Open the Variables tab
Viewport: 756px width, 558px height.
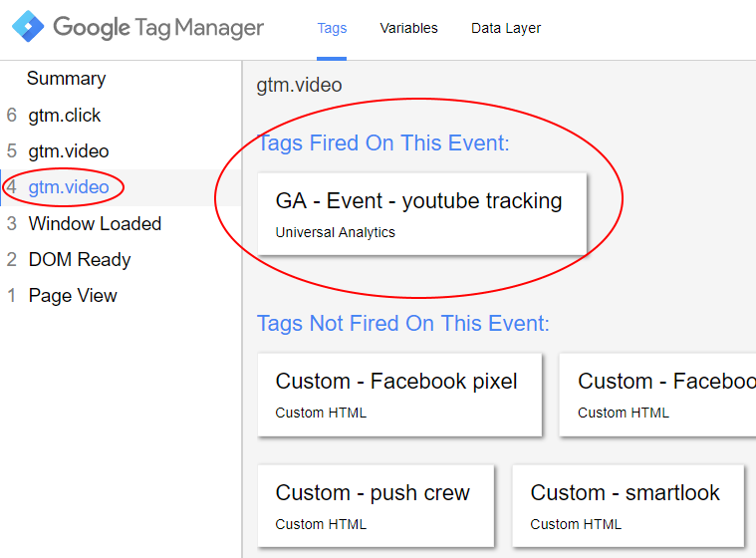(x=408, y=28)
